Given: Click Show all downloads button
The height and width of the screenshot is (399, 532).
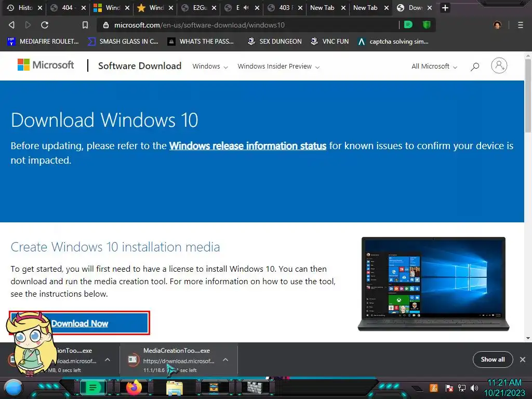Looking at the screenshot, I should pyautogui.click(x=493, y=360).
